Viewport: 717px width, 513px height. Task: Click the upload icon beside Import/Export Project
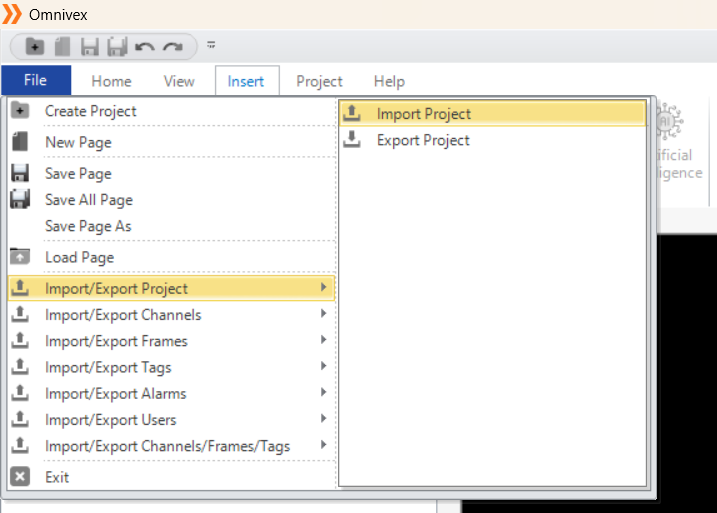click(20, 287)
